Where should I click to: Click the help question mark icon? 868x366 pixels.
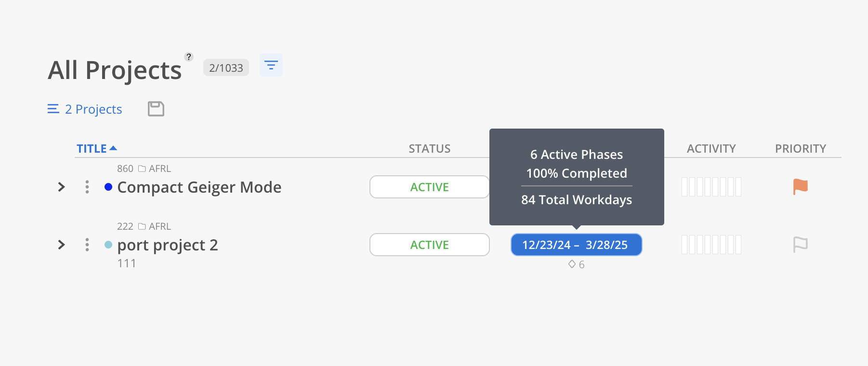pyautogui.click(x=189, y=57)
